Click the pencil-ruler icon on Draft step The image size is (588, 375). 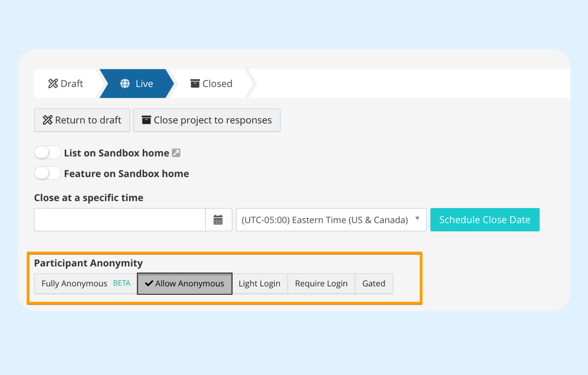(53, 83)
